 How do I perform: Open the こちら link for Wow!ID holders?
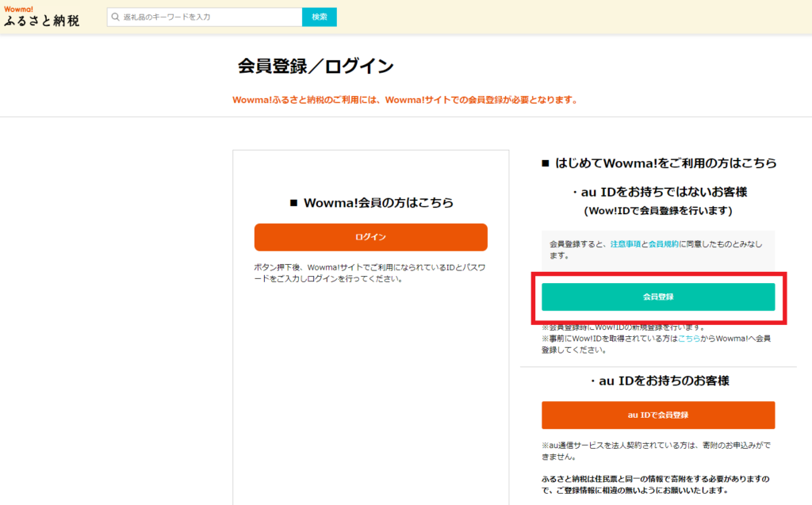pos(689,339)
